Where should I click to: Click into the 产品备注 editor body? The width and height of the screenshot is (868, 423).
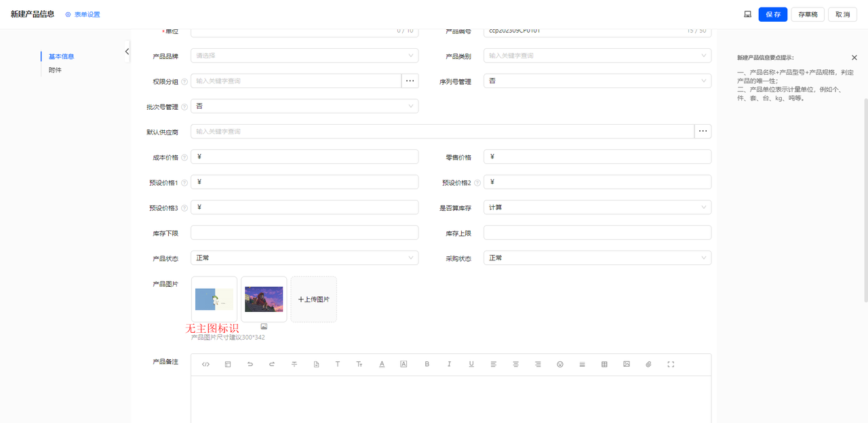tap(451, 399)
